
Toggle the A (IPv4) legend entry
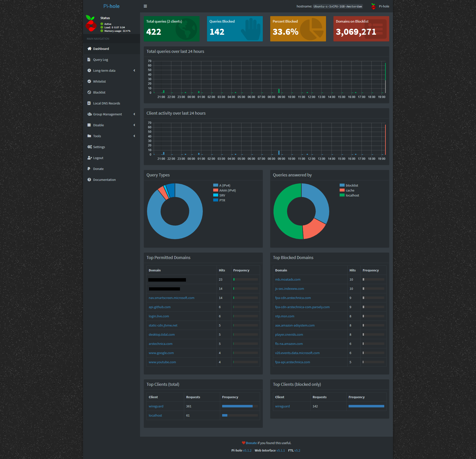click(225, 185)
